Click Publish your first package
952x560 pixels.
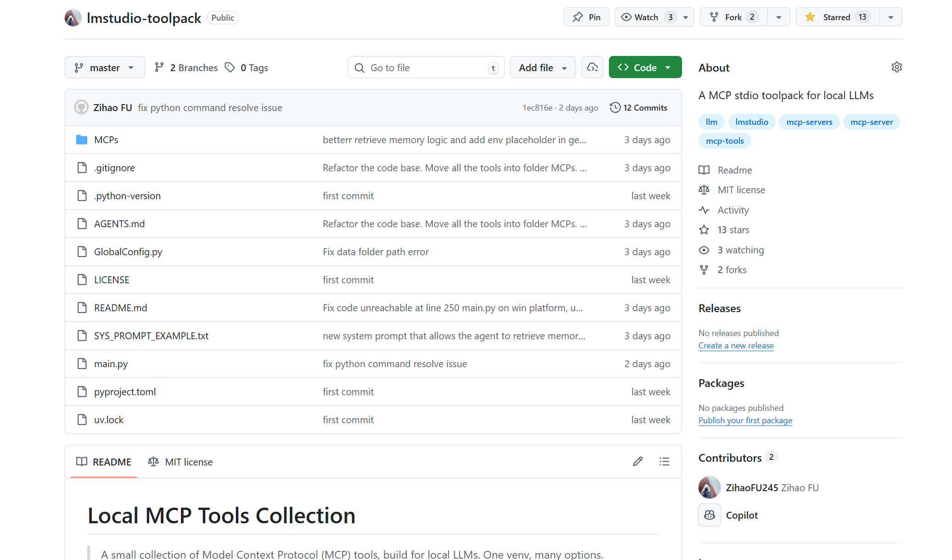tap(745, 420)
